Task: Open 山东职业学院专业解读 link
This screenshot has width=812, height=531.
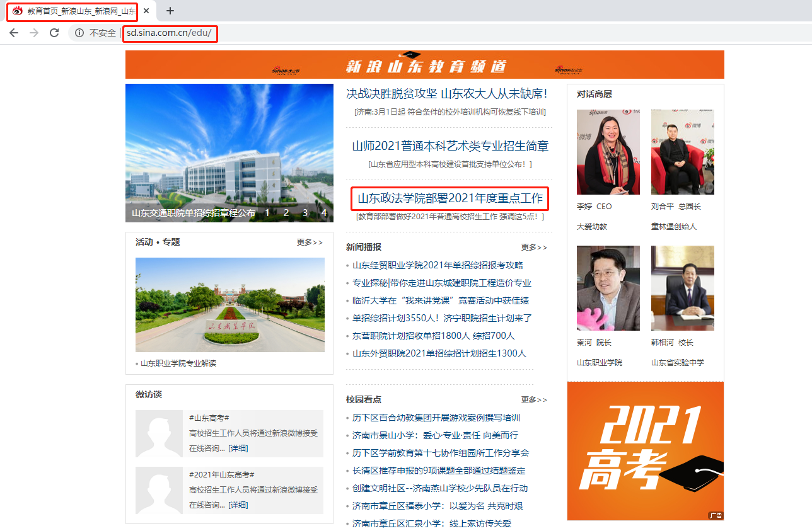Action: coord(178,363)
